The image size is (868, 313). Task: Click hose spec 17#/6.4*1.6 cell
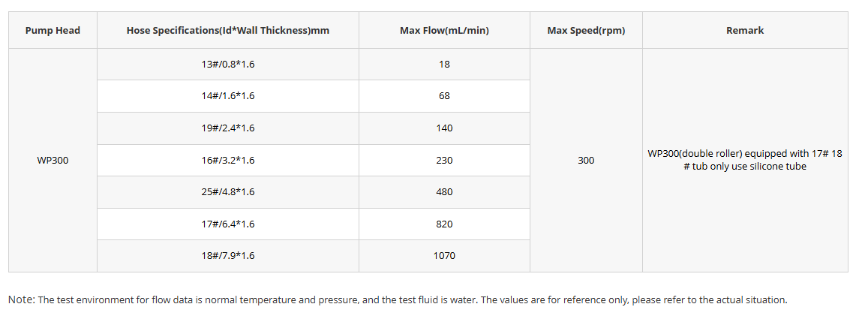coord(228,224)
